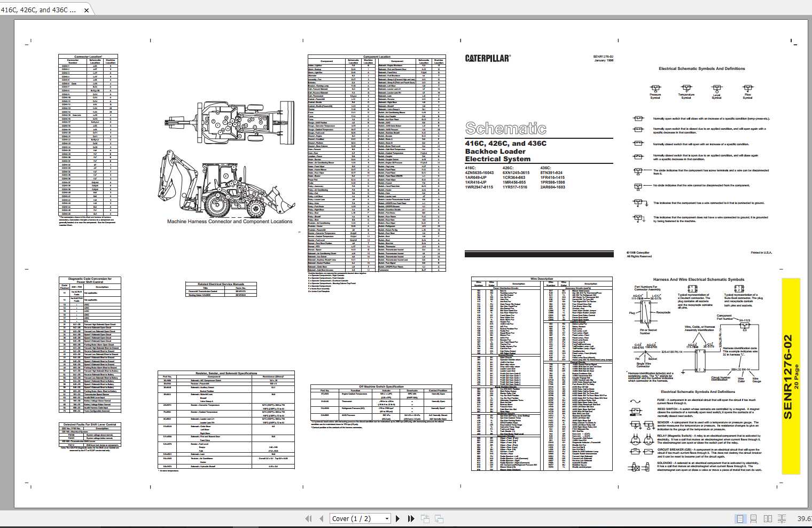Jump to the last page
The image size is (812, 528).
click(411, 518)
